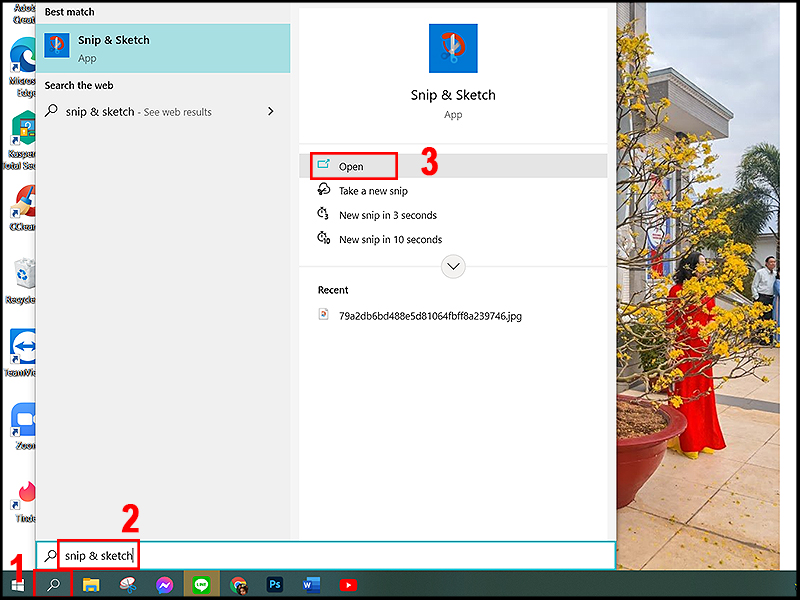Screen dimensions: 800x600
Task: Open File Explorer from the taskbar
Action: click(91, 584)
